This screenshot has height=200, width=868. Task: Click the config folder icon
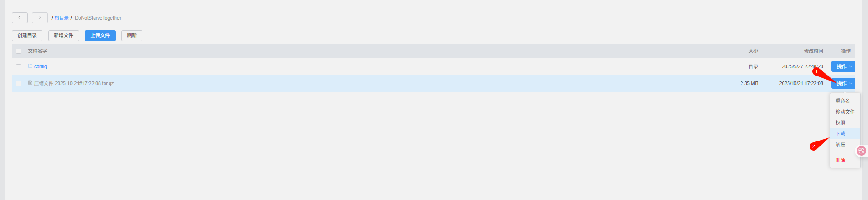(30, 66)
